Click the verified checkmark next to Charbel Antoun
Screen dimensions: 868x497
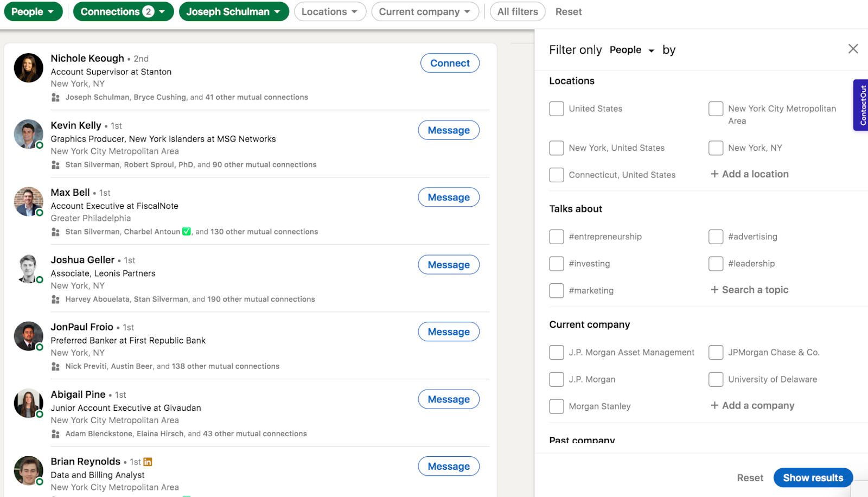coord(186,231)
